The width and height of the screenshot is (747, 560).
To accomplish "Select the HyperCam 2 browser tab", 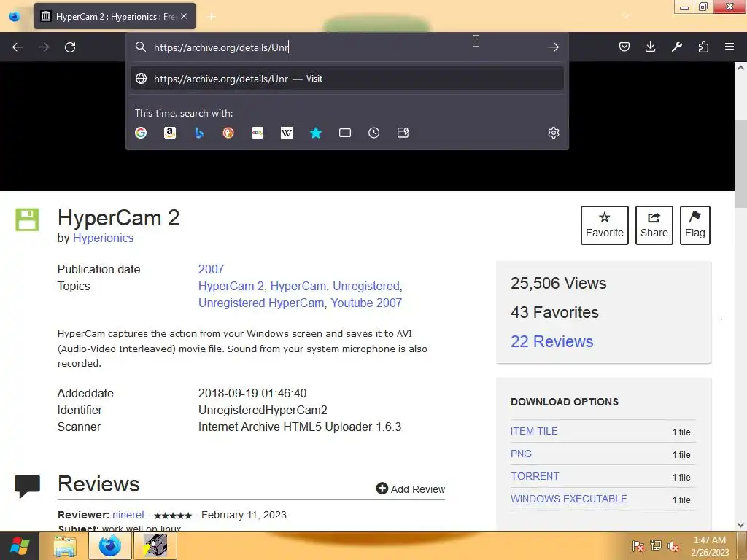I will (115, 16).
